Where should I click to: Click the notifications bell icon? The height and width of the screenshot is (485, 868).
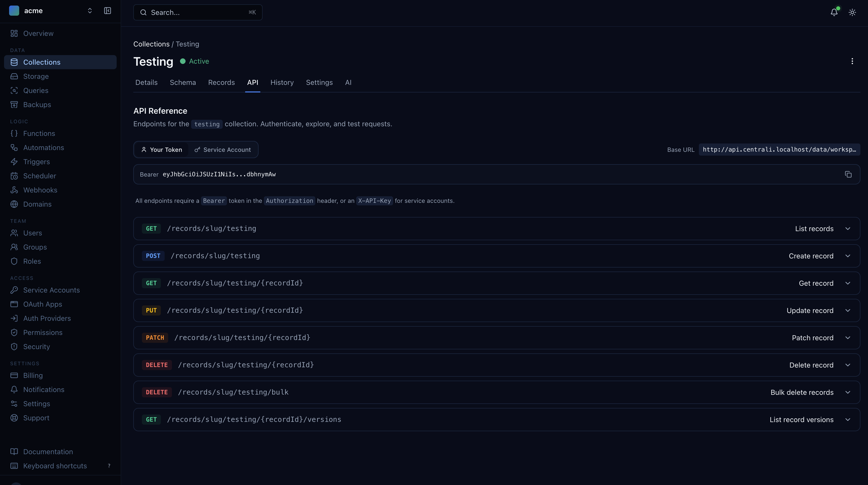point(834,12)
